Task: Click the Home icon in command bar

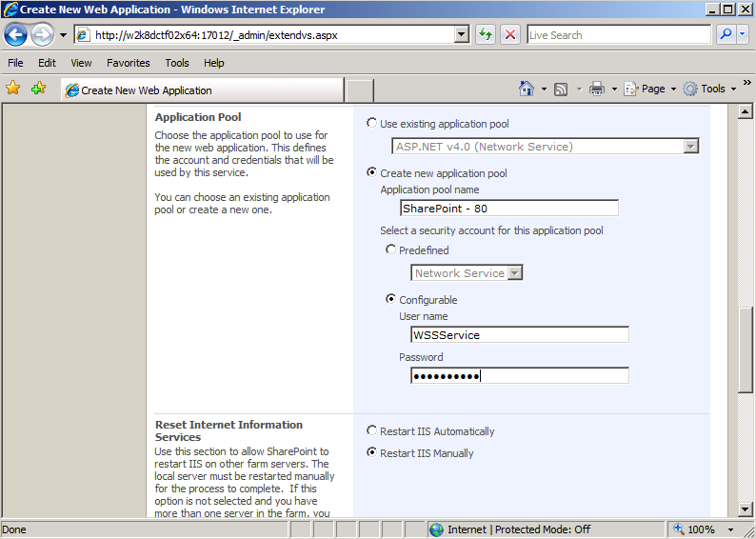Action: 527,89
